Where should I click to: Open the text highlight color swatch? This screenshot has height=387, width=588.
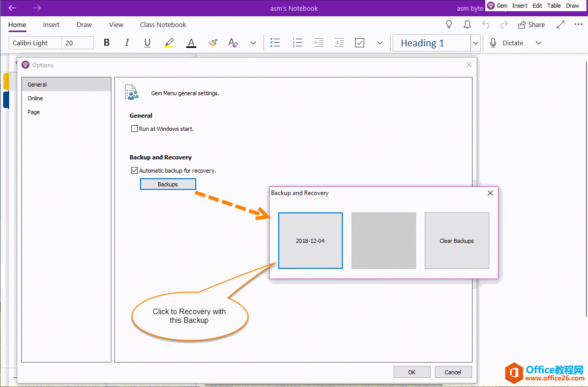(x=169, y=42)
